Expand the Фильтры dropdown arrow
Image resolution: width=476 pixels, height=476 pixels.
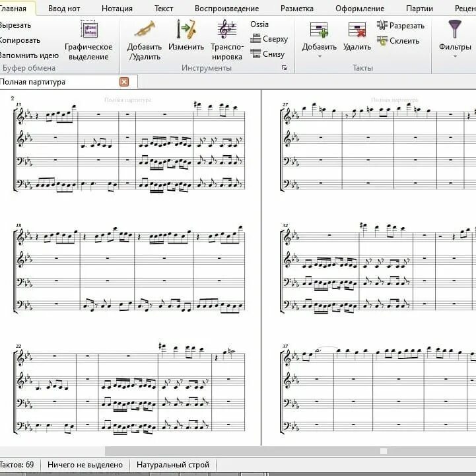[455, 57]
